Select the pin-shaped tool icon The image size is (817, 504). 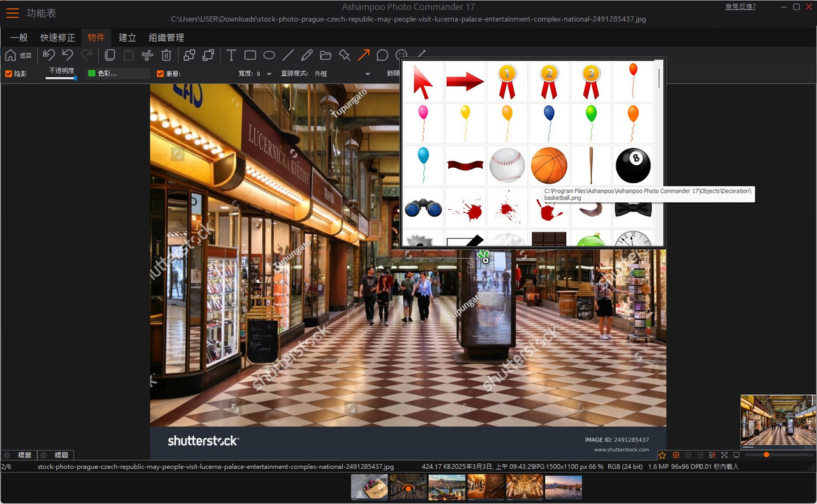(x=345, y=56)
